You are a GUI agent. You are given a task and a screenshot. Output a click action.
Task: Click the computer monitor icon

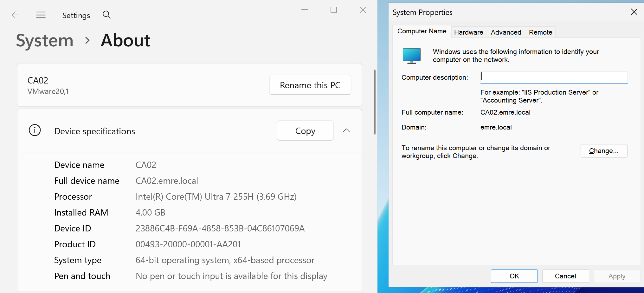point(411,56)
